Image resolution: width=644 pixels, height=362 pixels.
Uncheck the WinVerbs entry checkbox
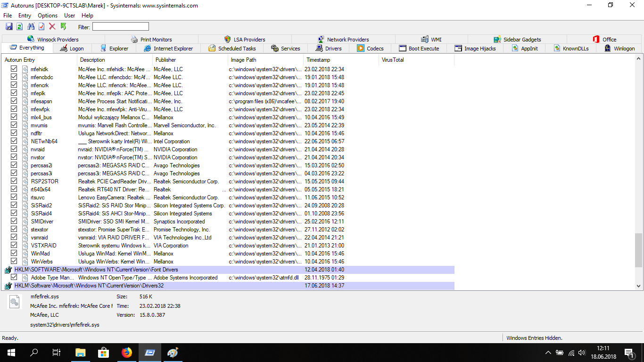pyautogui.click(x=14, y=262)
